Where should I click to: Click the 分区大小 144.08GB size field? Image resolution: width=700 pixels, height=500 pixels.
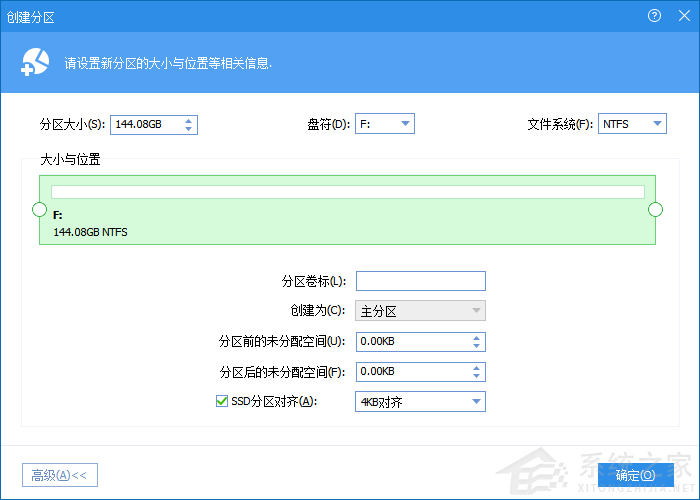[x=145, y=124]
